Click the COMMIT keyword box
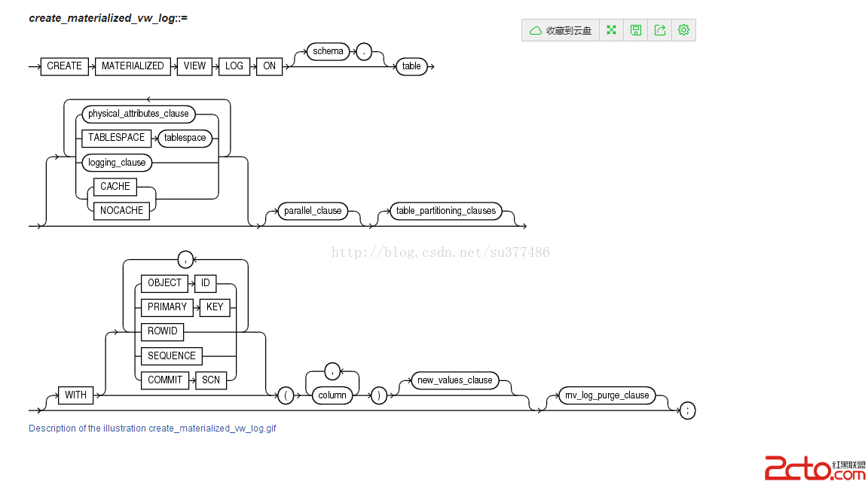868x488 pixels. [x=165, y=380]
